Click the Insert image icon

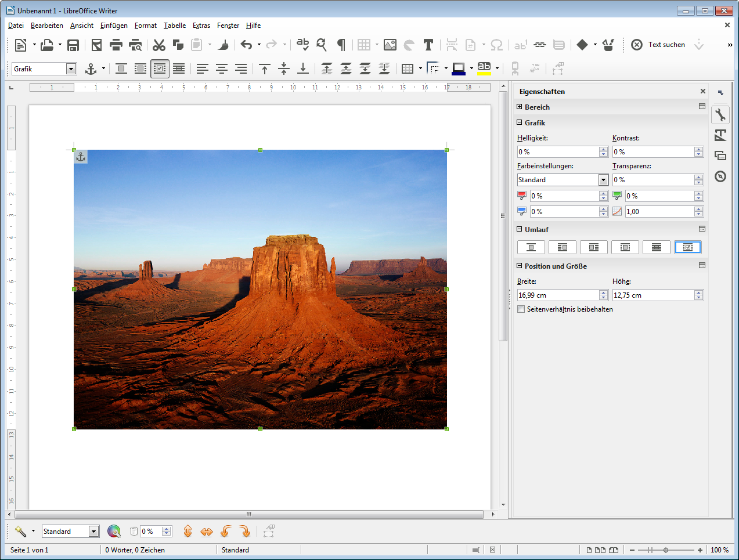click(390, 45)
